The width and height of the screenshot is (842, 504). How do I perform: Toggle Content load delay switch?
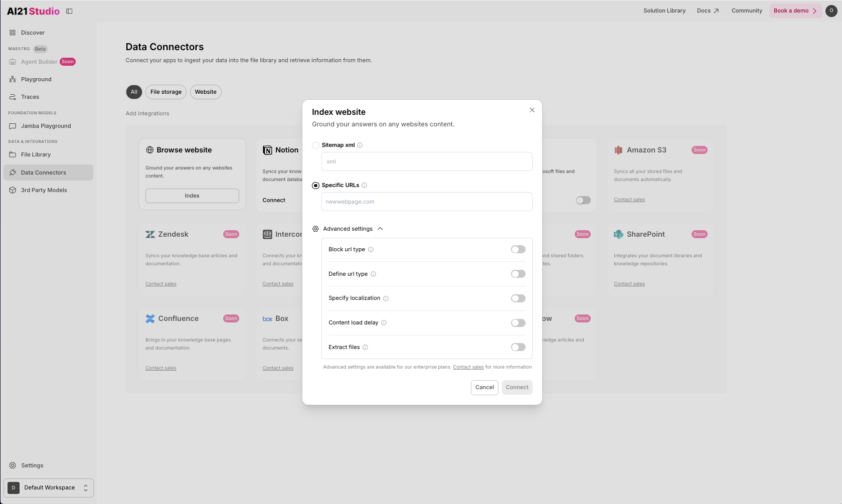[x=518, y=323]
